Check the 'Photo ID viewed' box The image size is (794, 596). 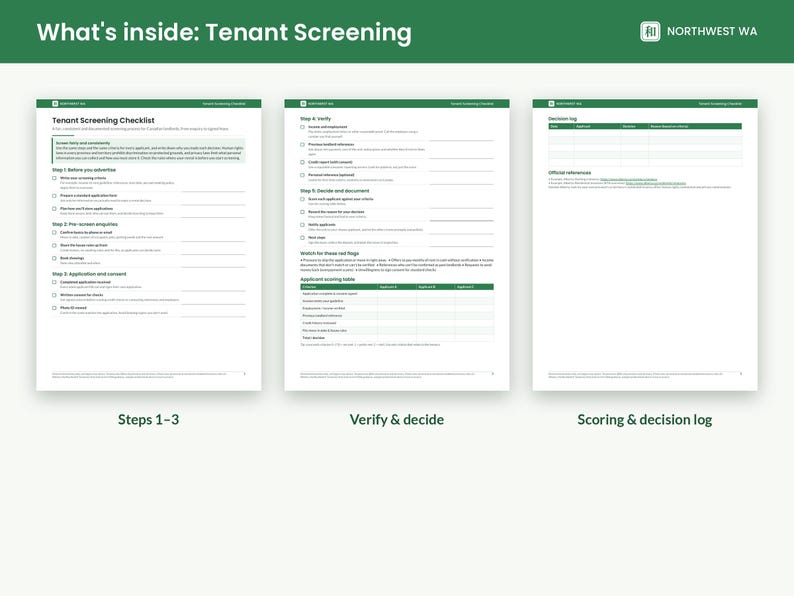coord(54,308)
